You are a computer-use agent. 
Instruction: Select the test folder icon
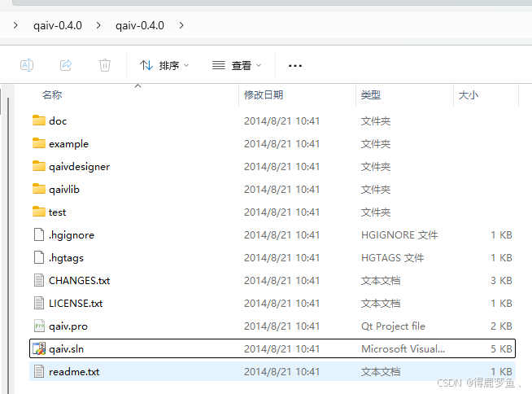pyautogui.click(x=39, y=212)
